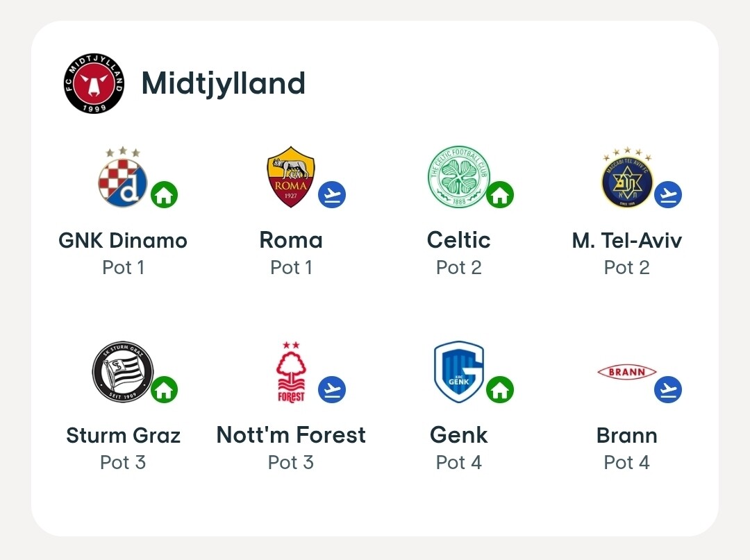Click green home badge beside GNK Dinamo
Screen dimensions: 750x560
tap(164, 194)
